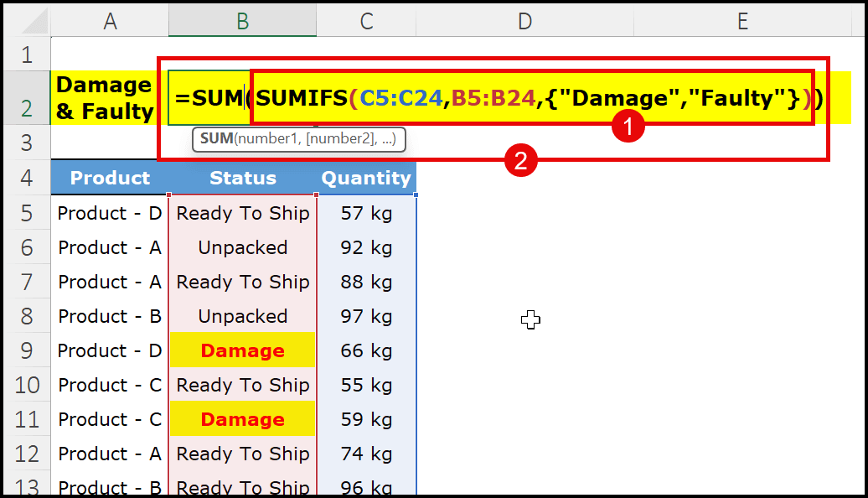Click the row 1 header
Screen dimensions: 868x498
(25, 55)
